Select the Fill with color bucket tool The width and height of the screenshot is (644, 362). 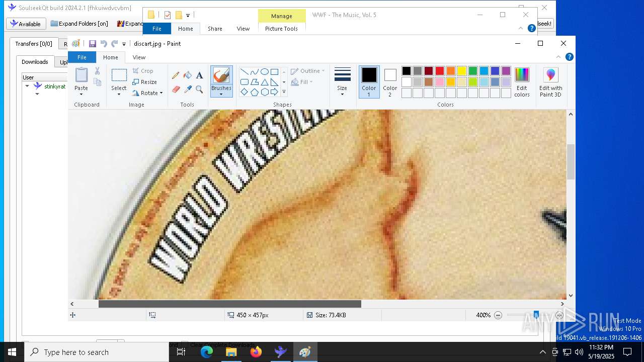pos(188,75)
